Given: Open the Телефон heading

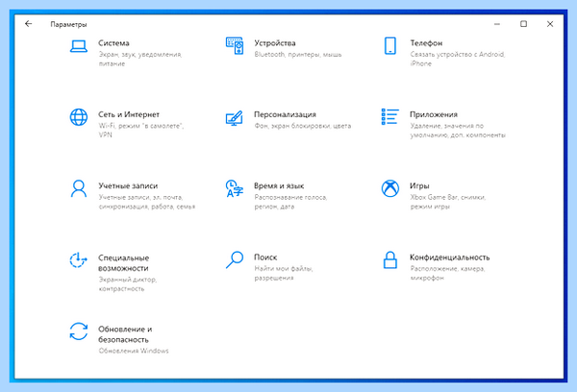Looking at the screenshot, I should pyautogui.click(x=426, y=43).
